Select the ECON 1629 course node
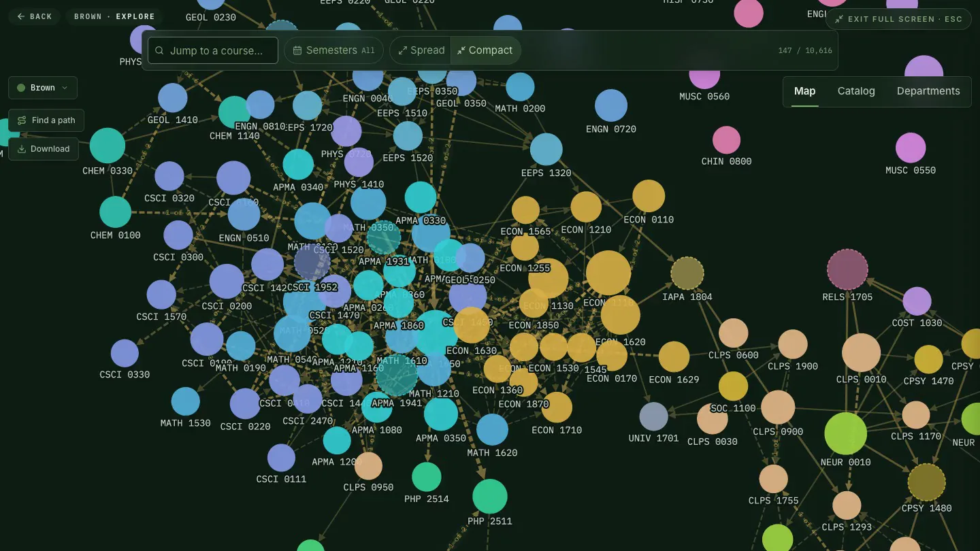The height and width of the screenshot is (551, 980). click(x=674, y=357)
